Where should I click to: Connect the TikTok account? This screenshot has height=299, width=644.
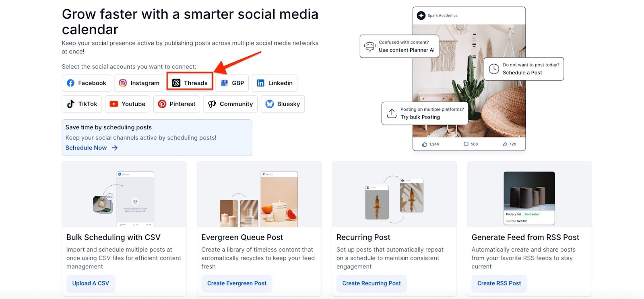pos(82,104)
